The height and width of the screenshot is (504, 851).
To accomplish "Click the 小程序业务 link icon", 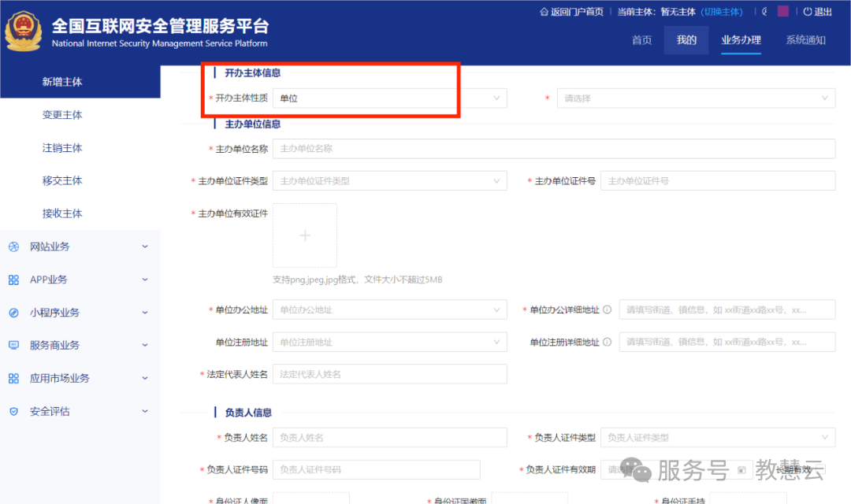I will pos(13,313).
